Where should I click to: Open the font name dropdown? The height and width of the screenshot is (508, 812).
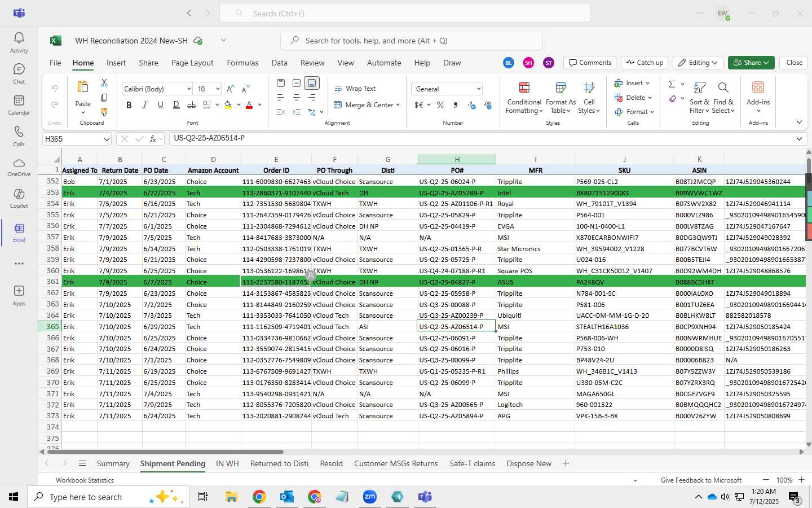pos(188,89)
